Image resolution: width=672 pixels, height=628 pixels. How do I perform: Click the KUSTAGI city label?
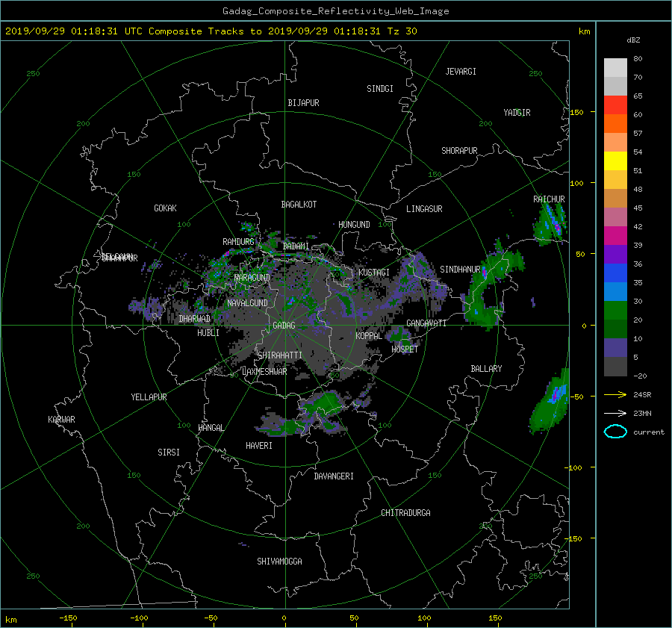point(374,273)
